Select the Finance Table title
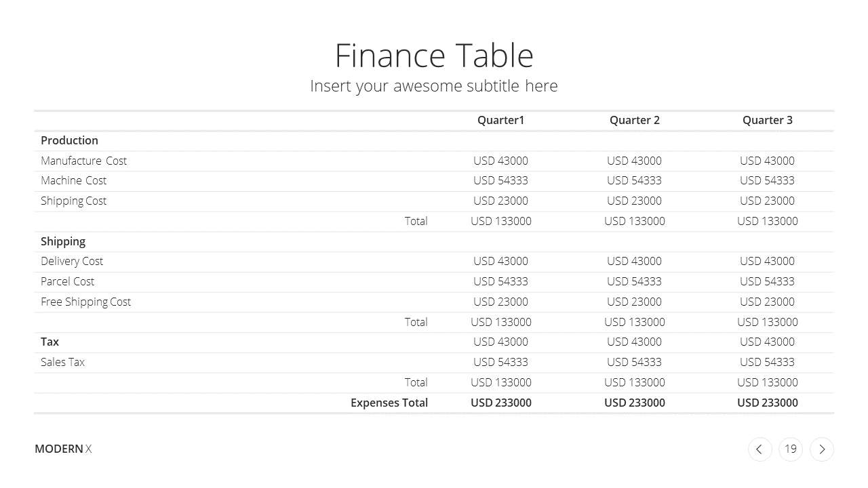Screen dimensions: 868x488 click(434, 56)
